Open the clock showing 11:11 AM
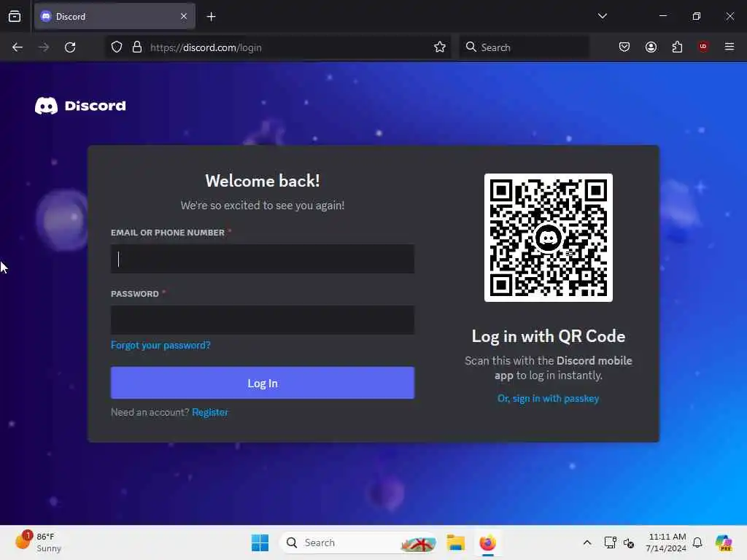 (x=666, y=542)
